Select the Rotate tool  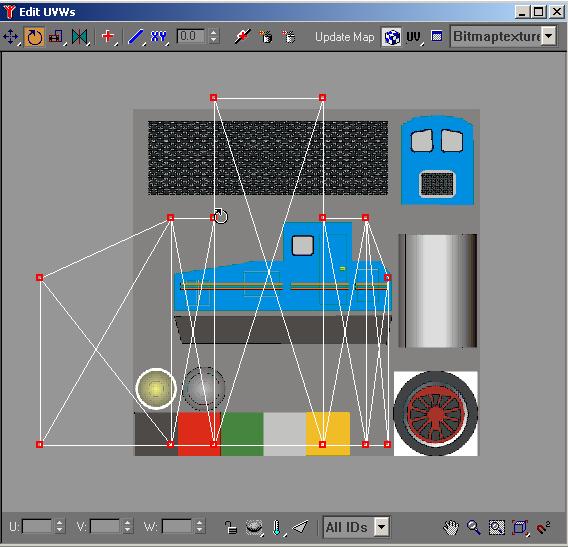click(34, 37)
